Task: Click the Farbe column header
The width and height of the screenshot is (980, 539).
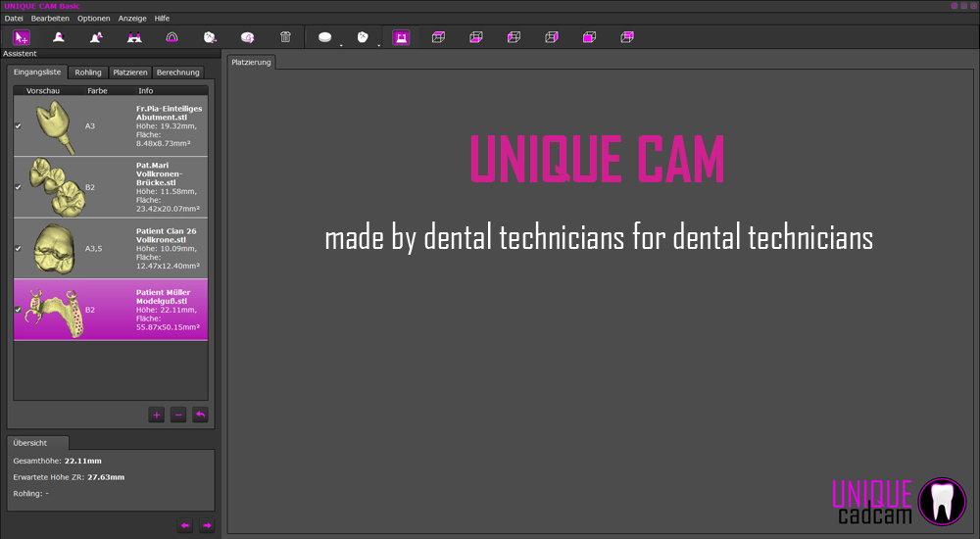Action: 97,91
